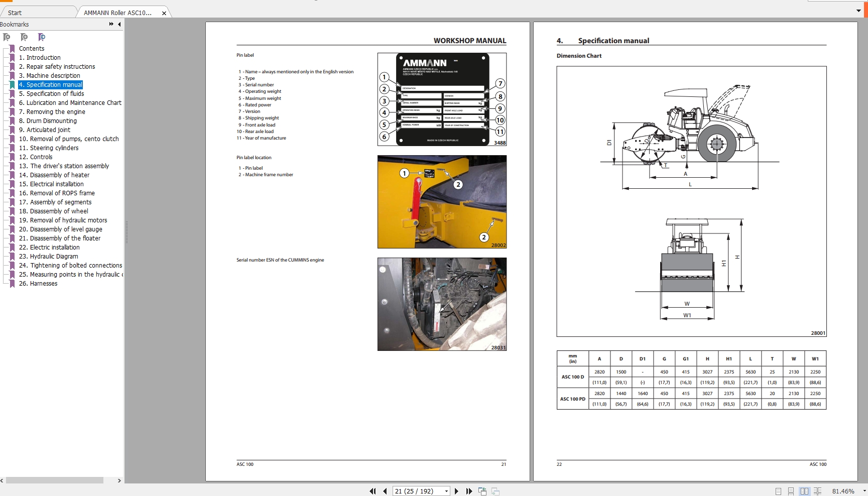Go to the next page
Screen dimensions: 868x496
(x=456, y=491)
